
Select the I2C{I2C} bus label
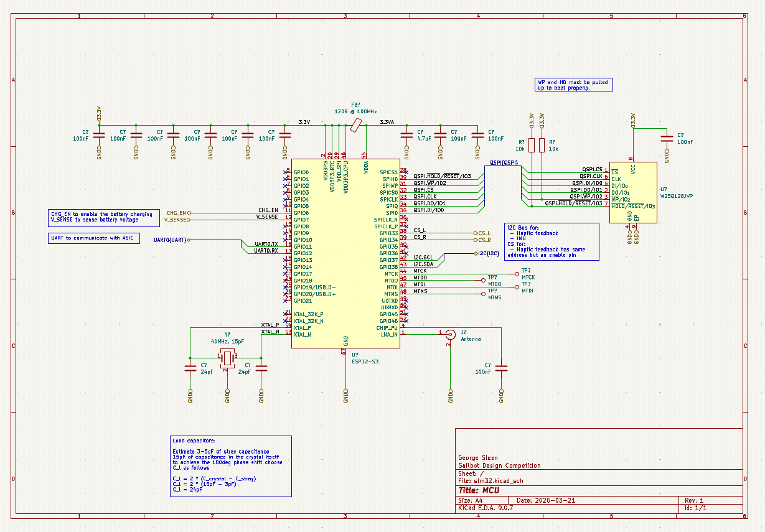click(x=487, y=253)
